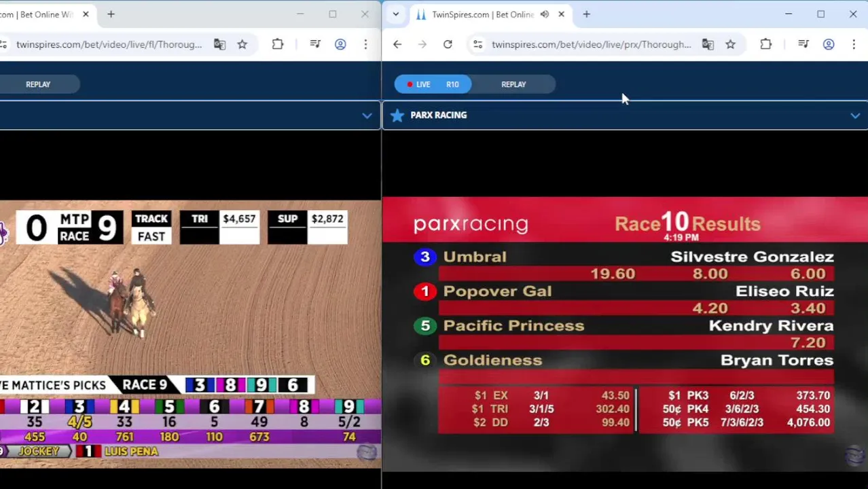Open the profile icon in the right window

(829, 44)
